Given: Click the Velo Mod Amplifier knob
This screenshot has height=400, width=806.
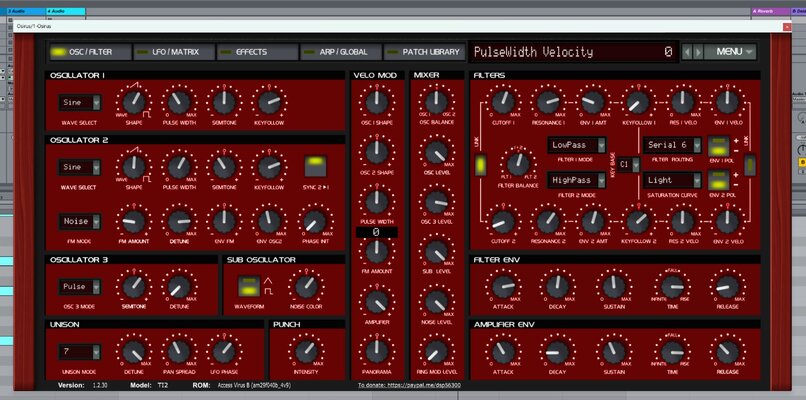Looking at the screenshot, I should click(x=377, y=301).
